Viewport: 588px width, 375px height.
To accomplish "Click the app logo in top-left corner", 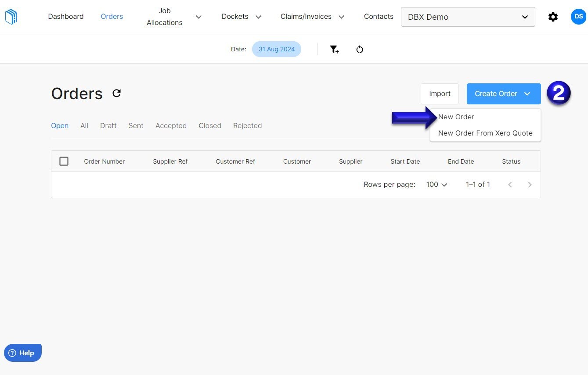I will coord(11,16).
